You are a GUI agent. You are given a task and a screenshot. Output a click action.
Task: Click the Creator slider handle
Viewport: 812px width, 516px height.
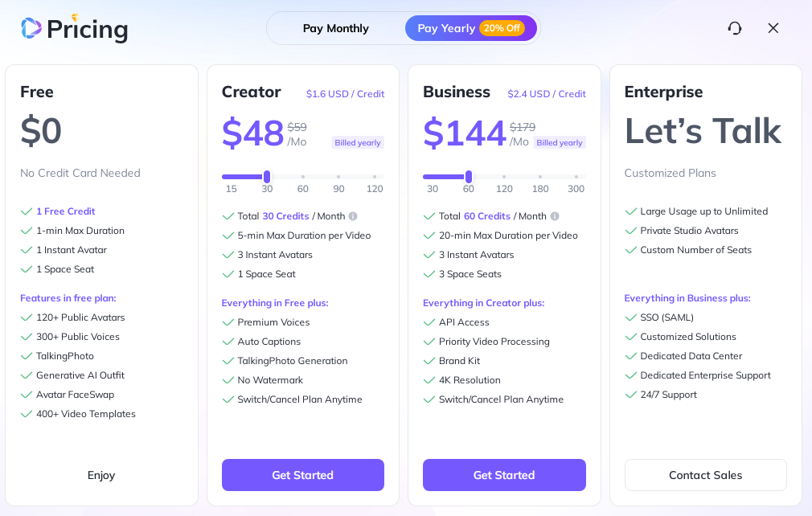click(267, 177)
